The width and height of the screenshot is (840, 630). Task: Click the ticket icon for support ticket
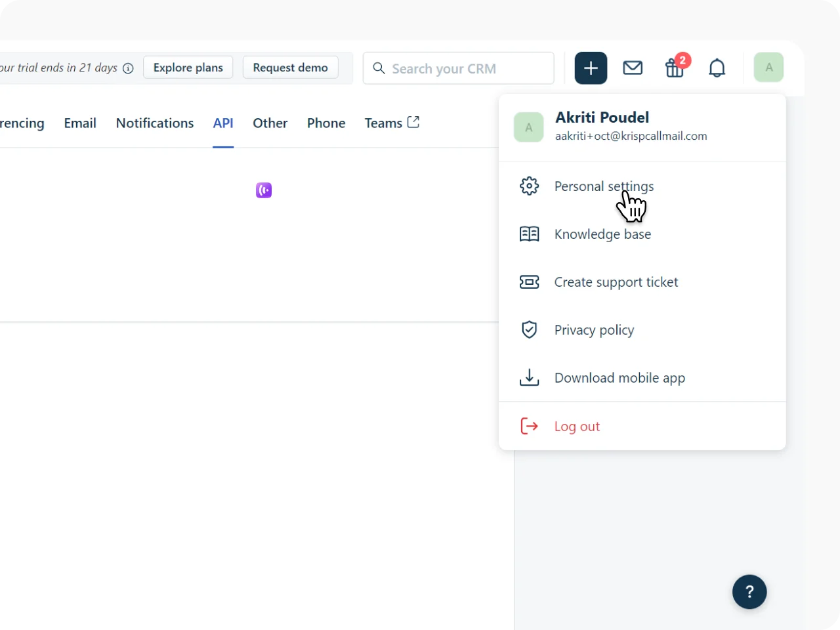529,282
